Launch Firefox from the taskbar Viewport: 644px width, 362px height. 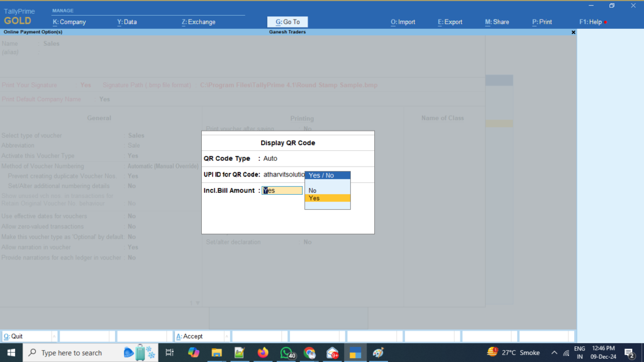(x=263, y=352)
